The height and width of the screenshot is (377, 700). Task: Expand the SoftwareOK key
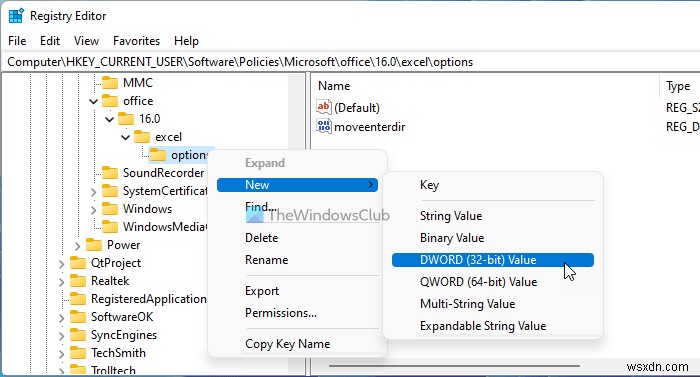tap(61, 318)
